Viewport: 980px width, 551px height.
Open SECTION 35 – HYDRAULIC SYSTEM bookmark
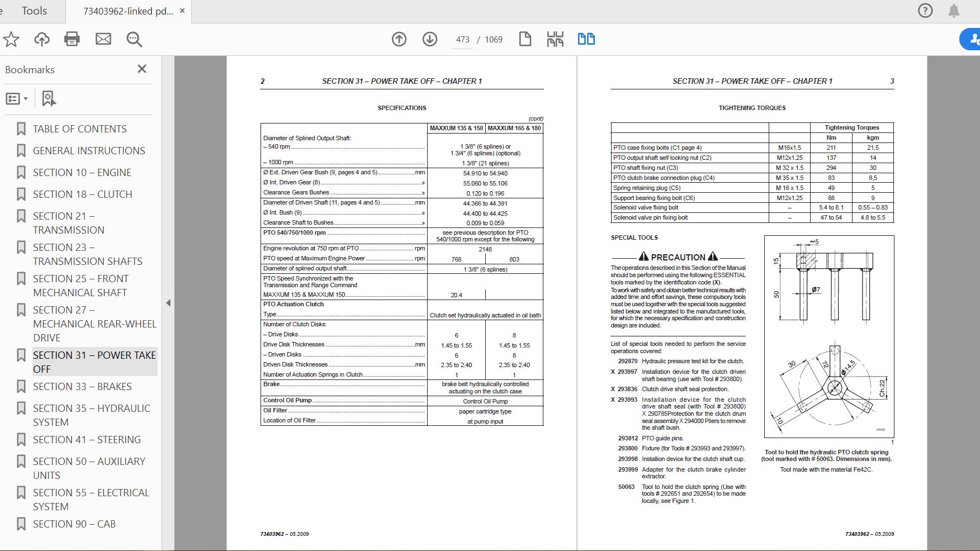tap(92, 415)
